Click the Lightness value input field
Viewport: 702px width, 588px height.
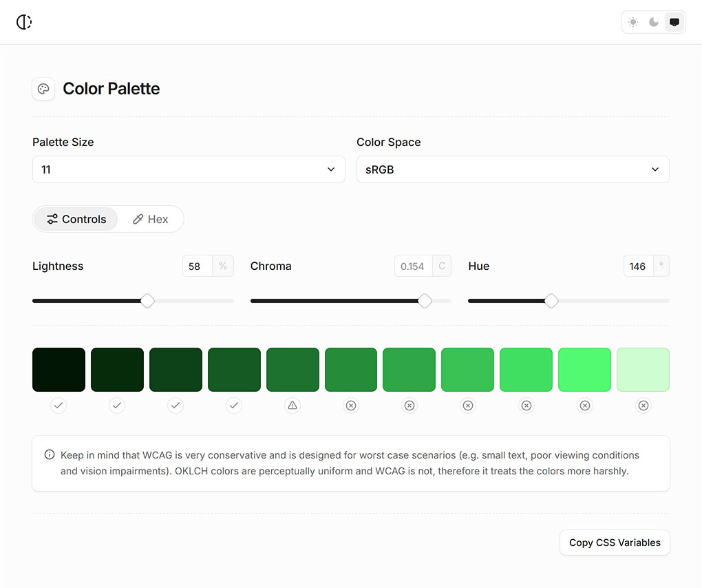(x=198, y=266)
